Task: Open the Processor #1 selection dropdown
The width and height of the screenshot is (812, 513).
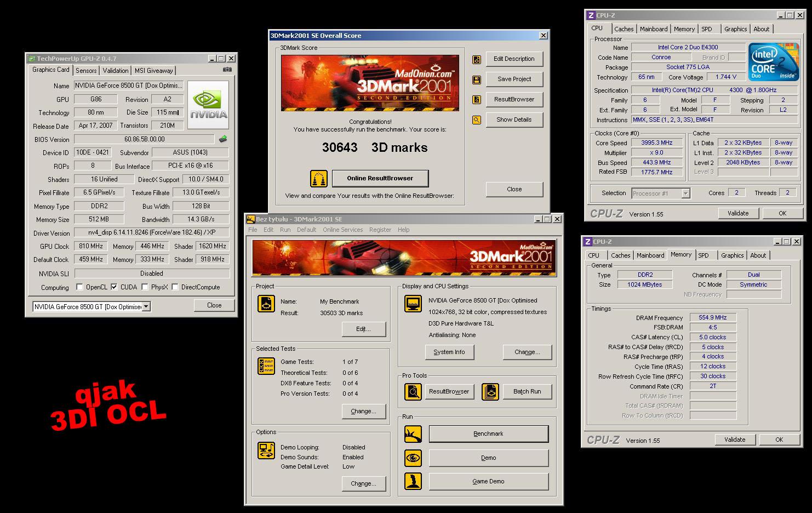Action: pos(685,193)
